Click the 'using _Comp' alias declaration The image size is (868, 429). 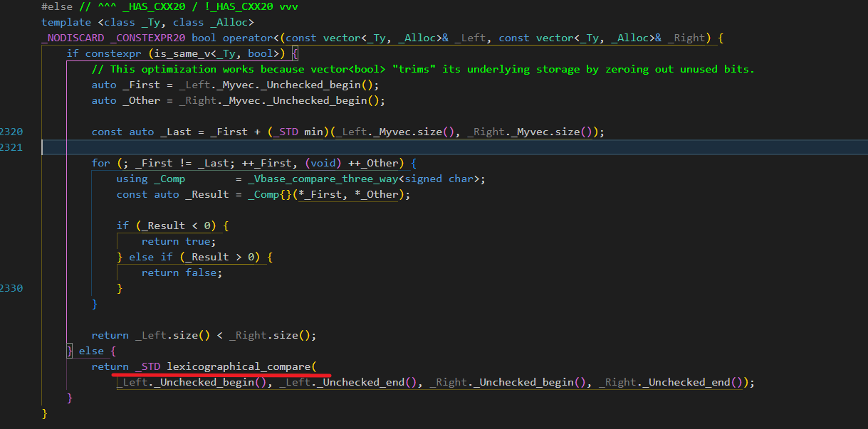(x=151, y=179)
